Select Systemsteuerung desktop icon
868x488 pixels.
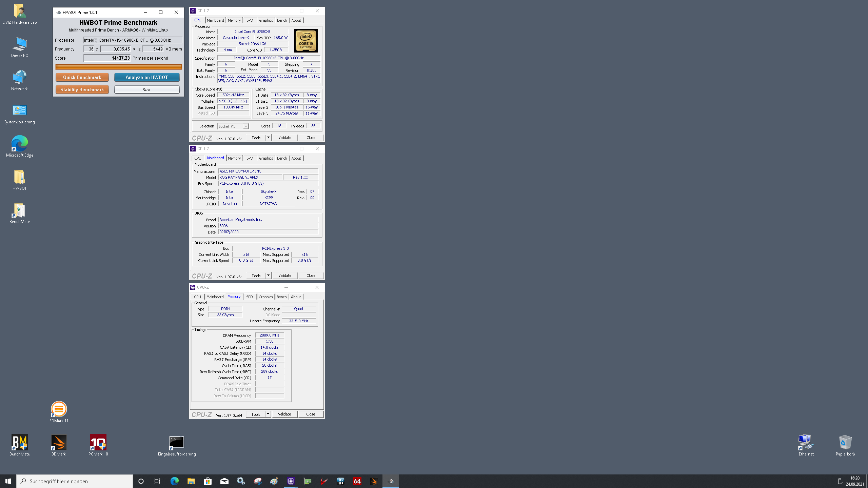[x=19, y=114]
